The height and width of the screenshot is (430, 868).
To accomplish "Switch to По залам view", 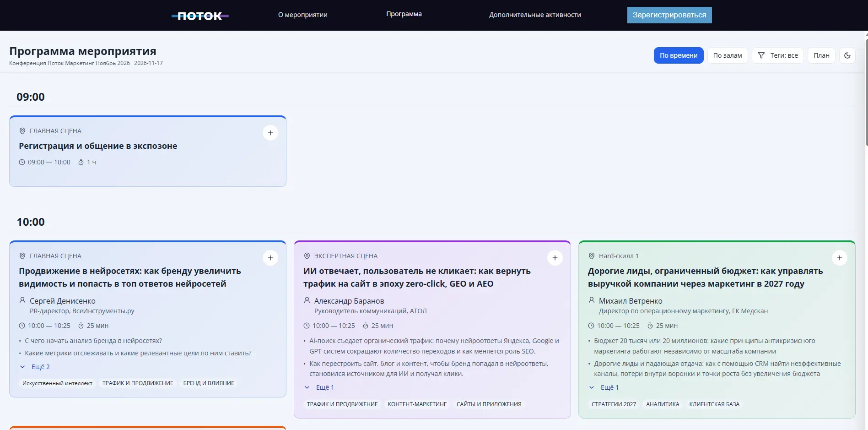I will click(x=728, y=55).
